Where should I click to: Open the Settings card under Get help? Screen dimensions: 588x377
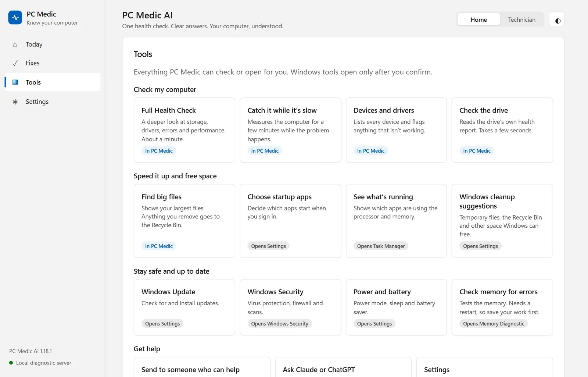484,367
